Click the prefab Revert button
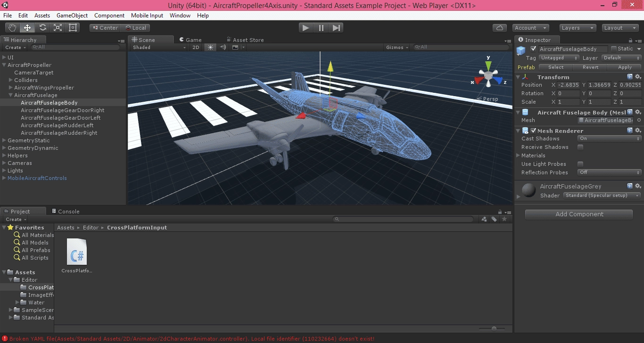The image size is (644, 343). click(x=590, y=67)
